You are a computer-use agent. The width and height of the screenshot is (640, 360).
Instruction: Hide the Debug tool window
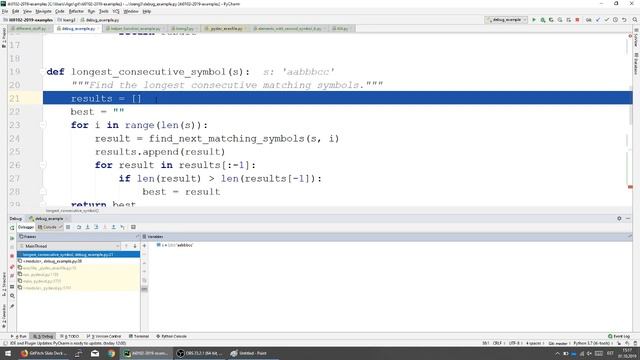[628, 218]
